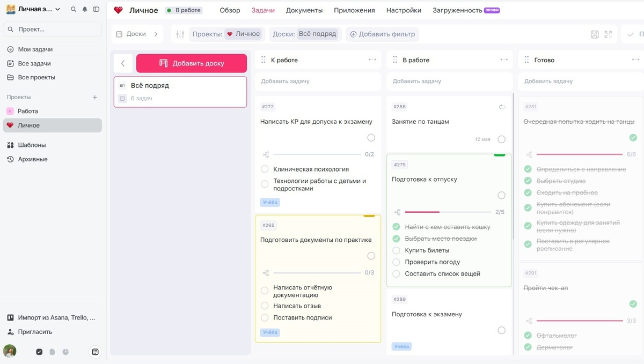Viewport: 644px width, 364px height.
Task: Click subtasks tree icon on task #265
Action: pyautogui.click(x=266, y=273)
